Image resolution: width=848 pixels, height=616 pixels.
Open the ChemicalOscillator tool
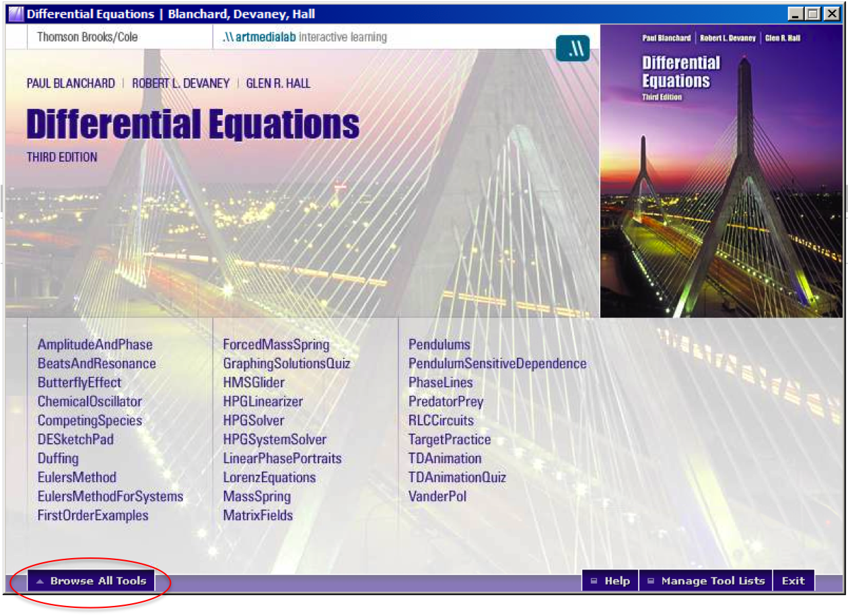pos(90,401)
